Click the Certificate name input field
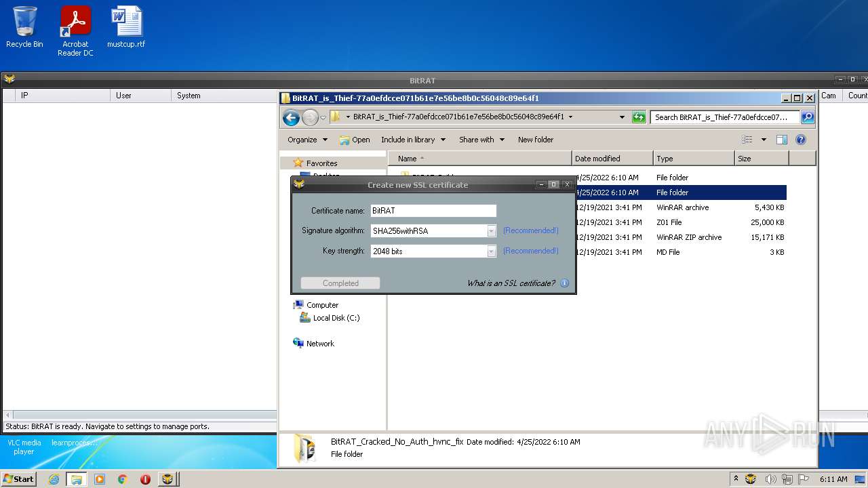Screen dimensions: 868x488 coord(433,211)
